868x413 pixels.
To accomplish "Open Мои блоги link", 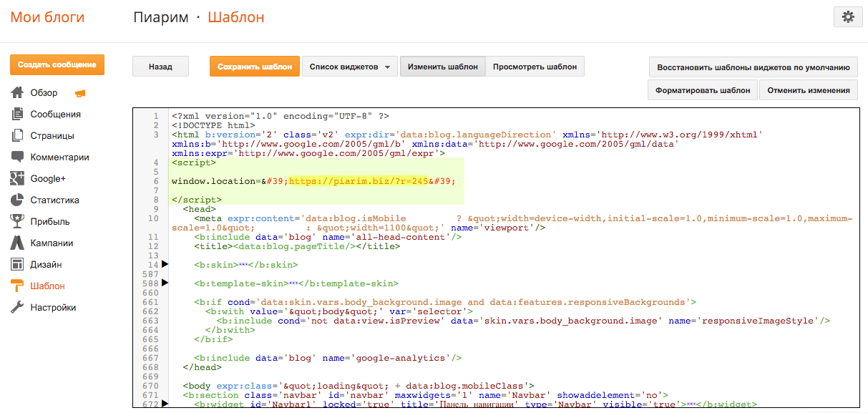I will point(47,17).
